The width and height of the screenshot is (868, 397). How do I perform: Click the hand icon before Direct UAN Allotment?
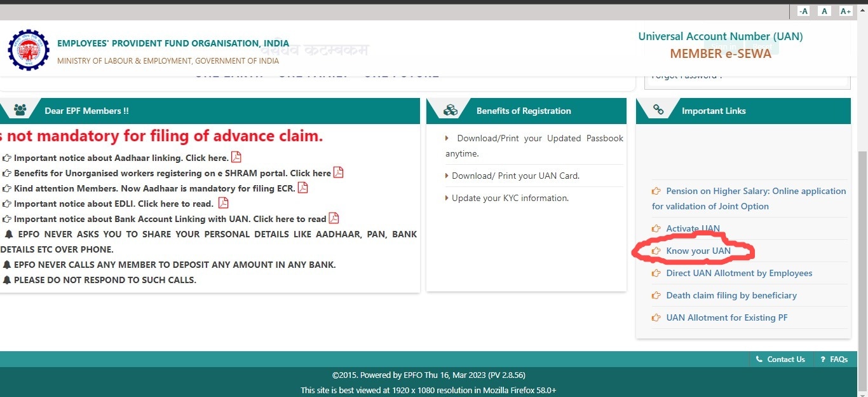point(656,273)
